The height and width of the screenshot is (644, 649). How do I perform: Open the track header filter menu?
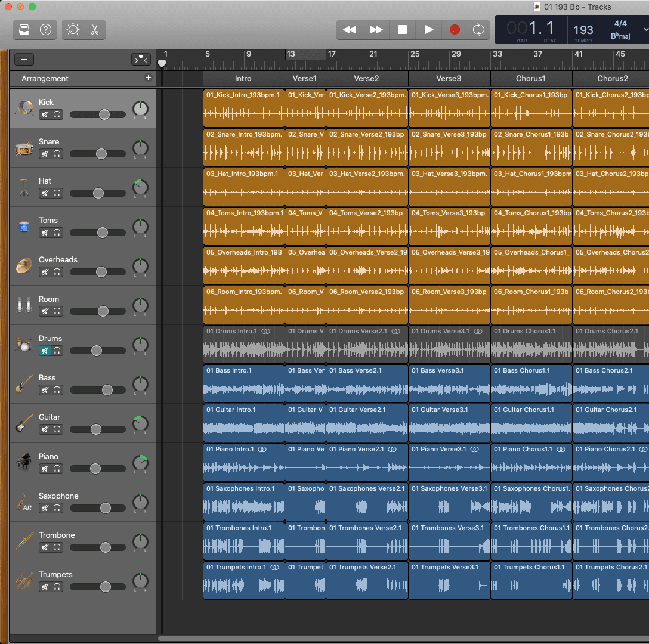click(141, 59)
